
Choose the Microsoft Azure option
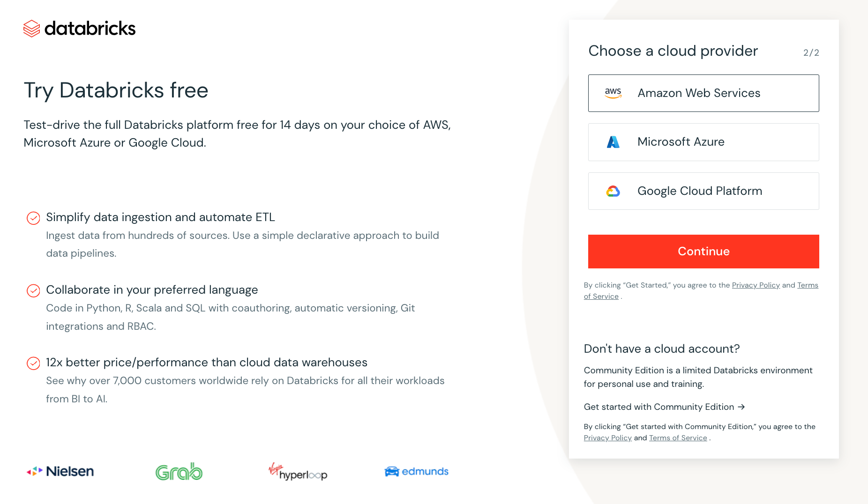(703, 142)
